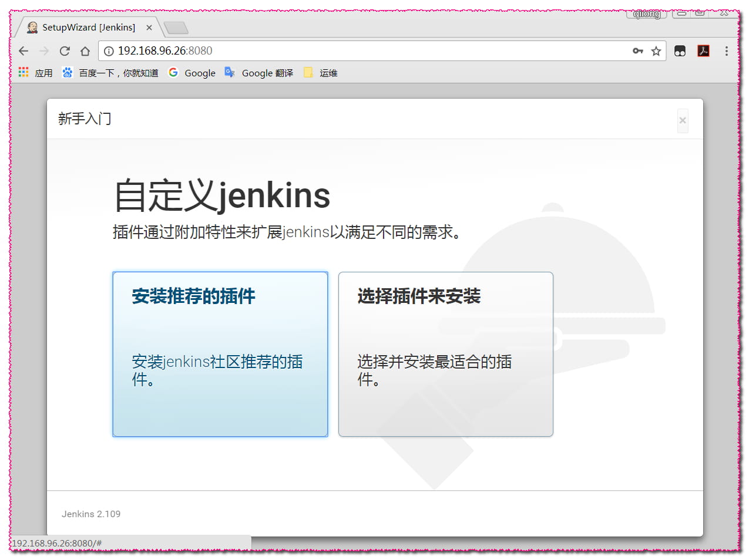Open a new browser tab
Viewport: 749px width, 560px height.
coord(176,28)
